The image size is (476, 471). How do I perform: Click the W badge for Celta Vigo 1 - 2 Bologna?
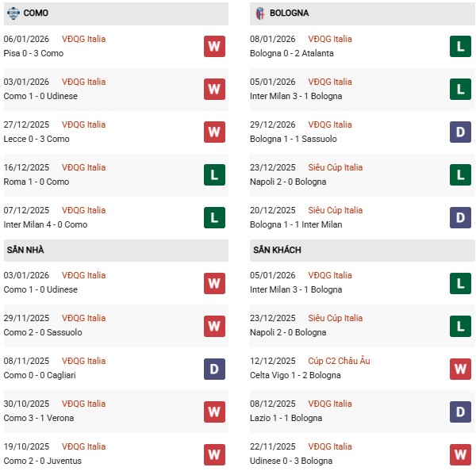pos(461,368)
